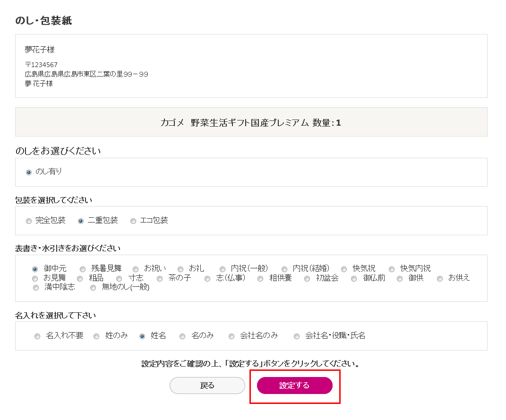506x420 pixels.
Task: Click the のしをお選びください heading
Action: pos(58,151)
